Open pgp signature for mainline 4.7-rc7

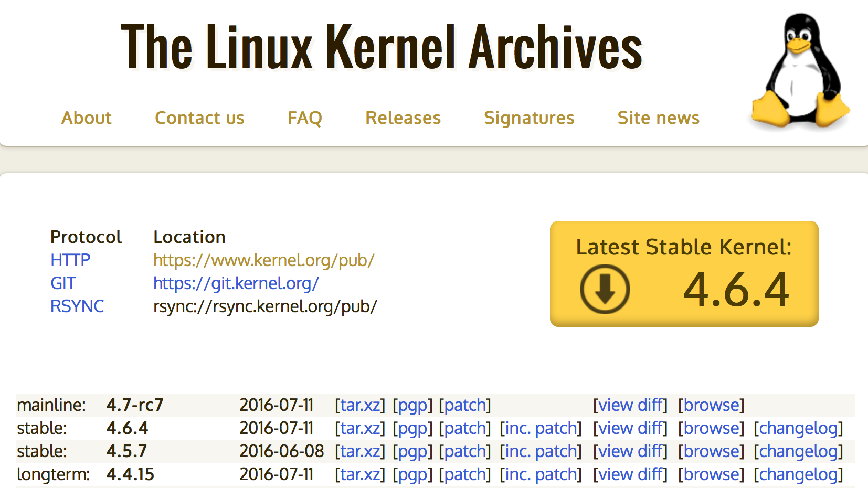[412, 405]
